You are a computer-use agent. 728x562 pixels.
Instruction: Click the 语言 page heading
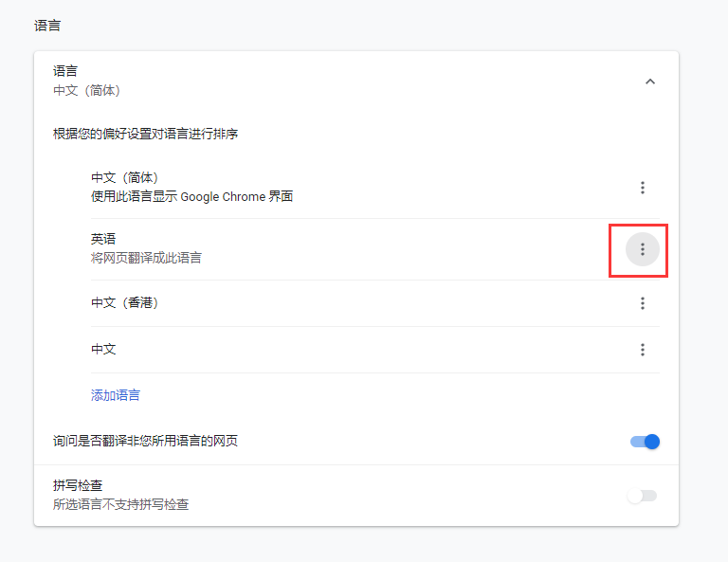coord(47,26)
